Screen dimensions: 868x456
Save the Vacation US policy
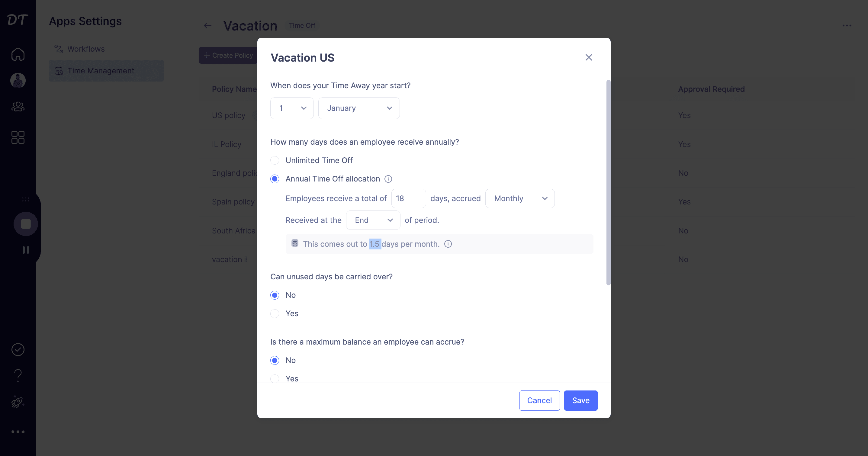[580, 400]
